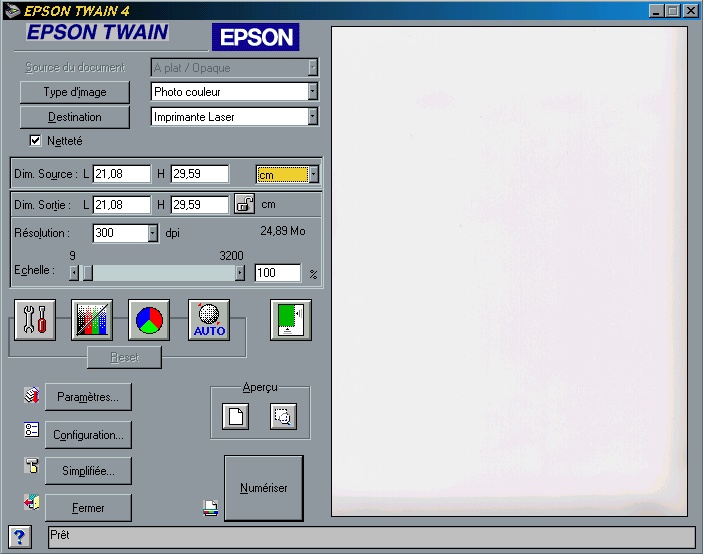Screen dimensions: 703x554
Task: Click the title bar scanner icon
Action: coord(12,10)
